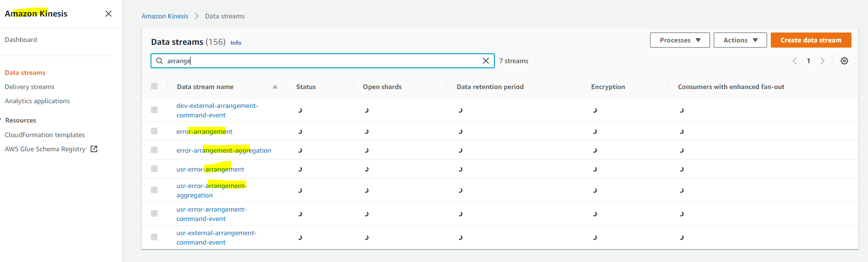Click the Info link beside Data streams

[236, 43]
